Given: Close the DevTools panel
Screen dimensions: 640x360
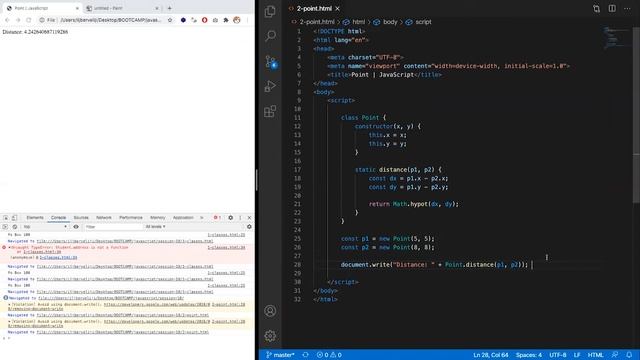Looking at the screenshot, I should [x=249, y=218].
